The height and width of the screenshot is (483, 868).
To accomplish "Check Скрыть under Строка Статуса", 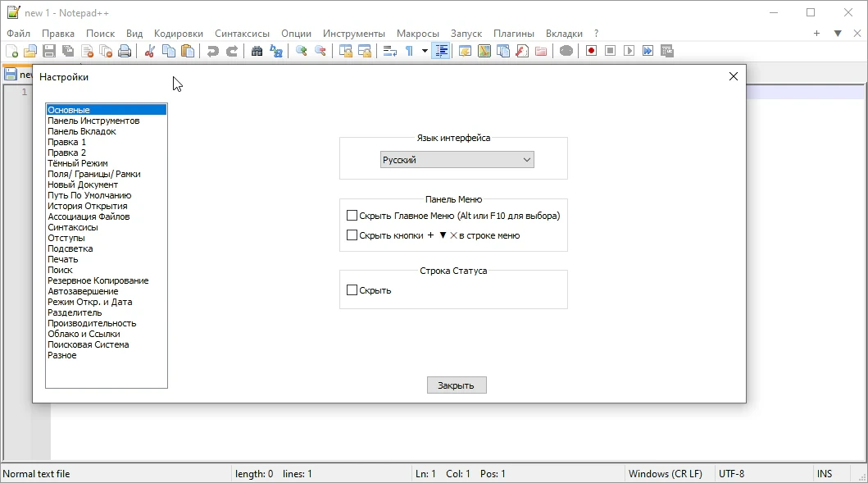I will pyautogui.click(x=352, y=289).
